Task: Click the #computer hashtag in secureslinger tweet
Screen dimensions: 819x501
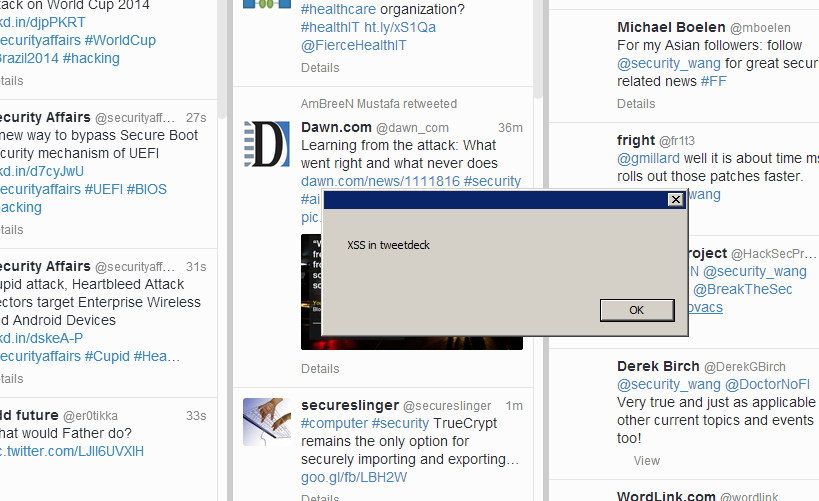Action: pyautogui.click(x=334, y=423)
